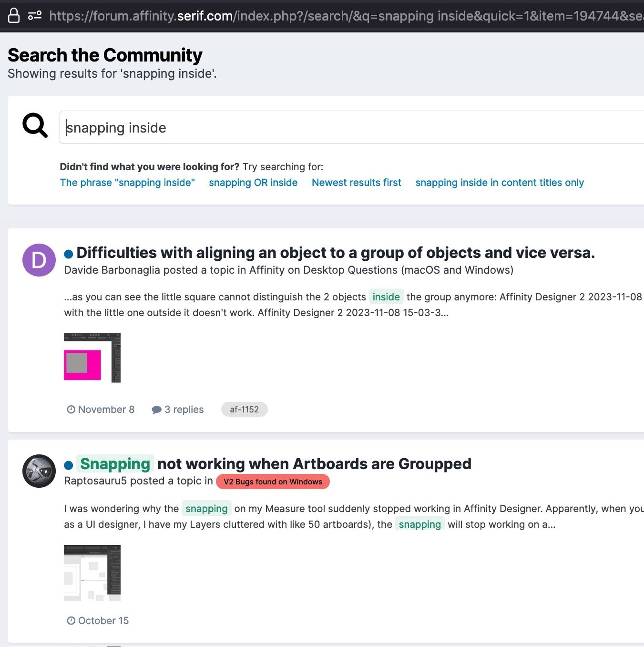The width and height of the screenshot is (644, 647).
Task: Click highlighted 'inside' word in first excerpt
Action: pos(386,297)
